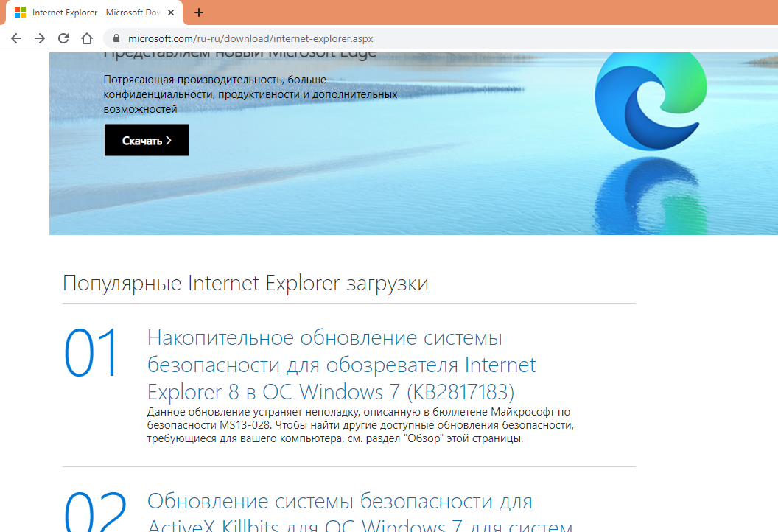Go forward to the next page
Screen dimensions: 778x532
[40, 39]
